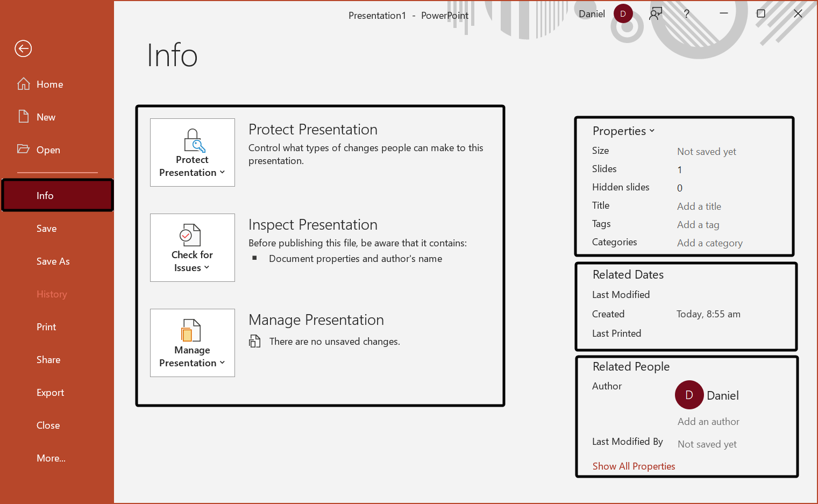
Task: Go to the Print page
Action: [46, 327]
